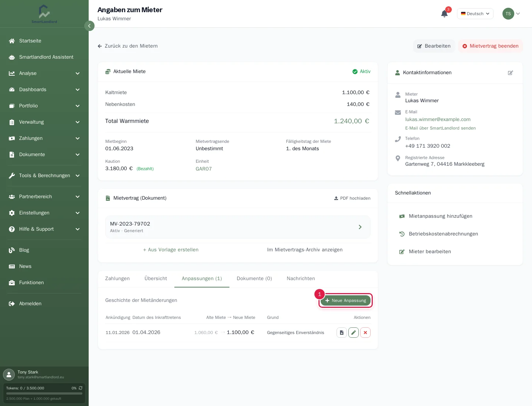Switch to the Zahlungen tab
Image resolution: width=532 pixels, height=406 pixels.
point(117,278)
